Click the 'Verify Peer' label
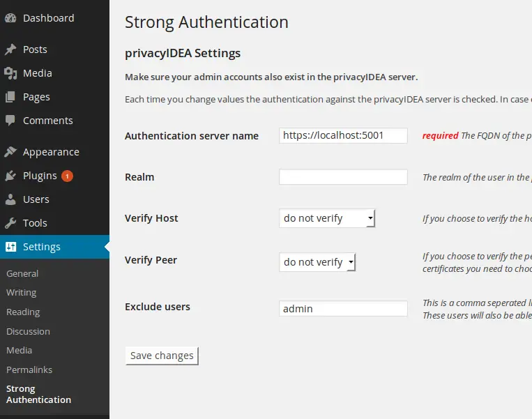Viewport: 532px width, 419px height. [x=151, y=260]
